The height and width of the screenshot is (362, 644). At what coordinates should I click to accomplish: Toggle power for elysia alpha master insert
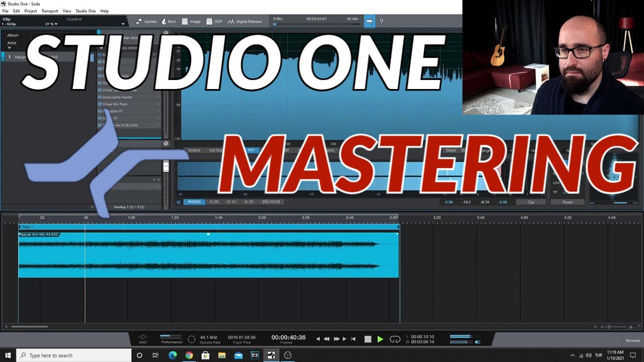click(100, 97)
